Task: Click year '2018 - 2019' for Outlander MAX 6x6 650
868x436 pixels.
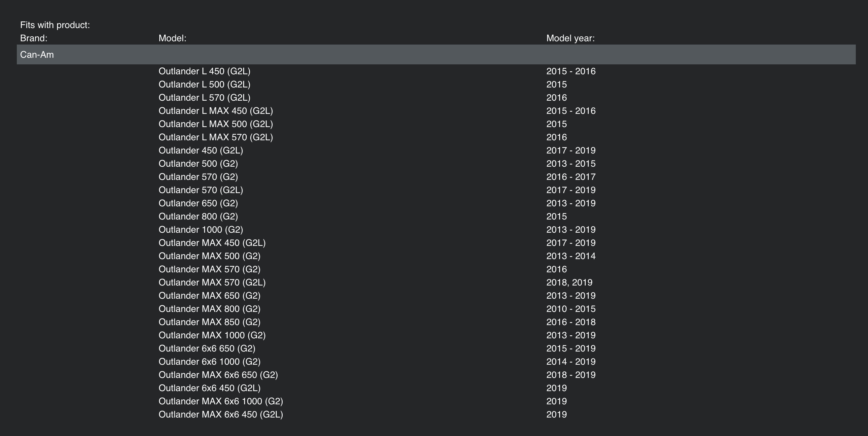Action: pyautogui.click(x=571, y=375)
